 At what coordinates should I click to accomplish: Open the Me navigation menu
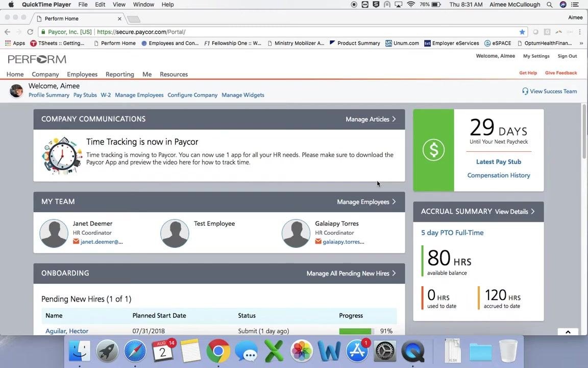coord(147,74)
